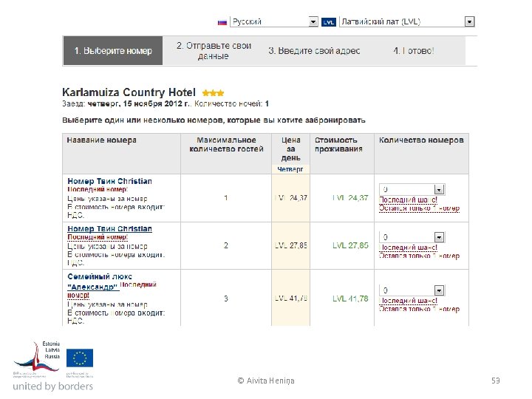
Task: Click the 'united by borders' logo text
Action: tap(53, 386)
